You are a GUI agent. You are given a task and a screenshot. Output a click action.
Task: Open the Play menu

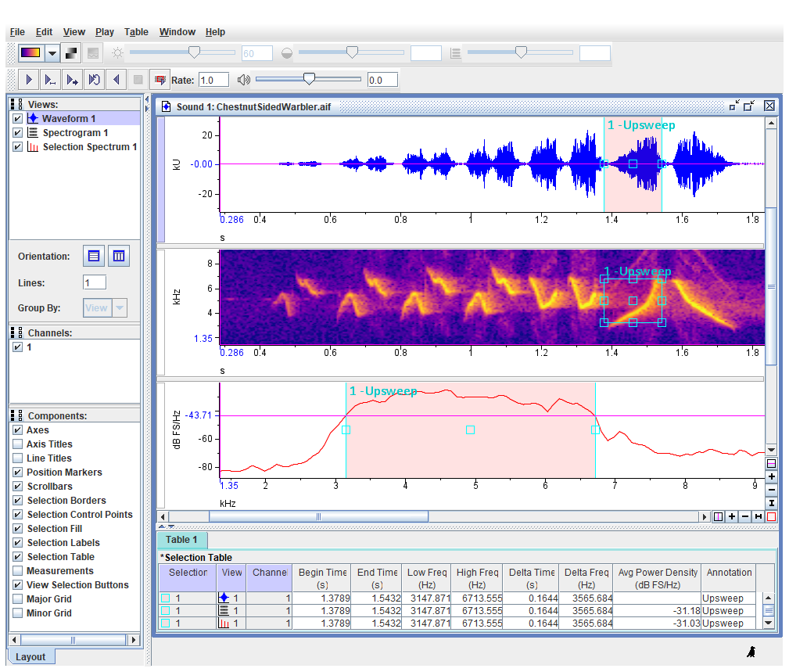[105, 32]
